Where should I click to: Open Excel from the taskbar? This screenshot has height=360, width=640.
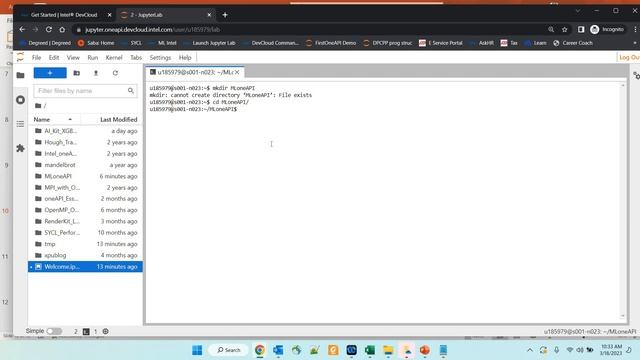(x=370, y=350)
